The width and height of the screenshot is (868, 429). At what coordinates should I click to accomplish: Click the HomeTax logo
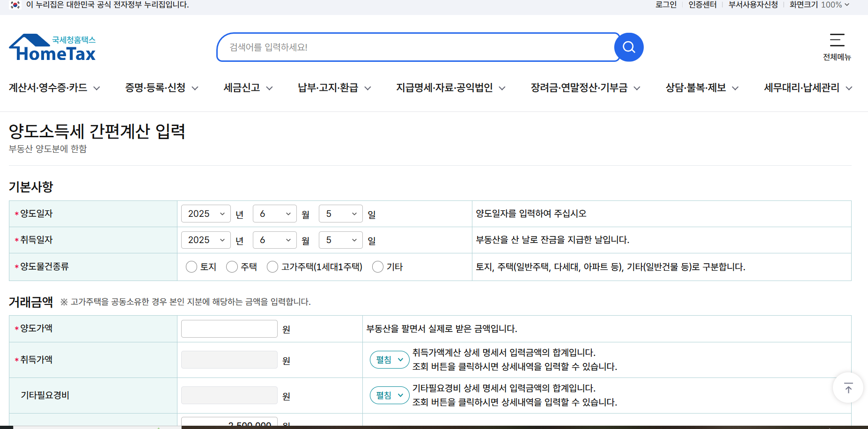click(51, 47)
